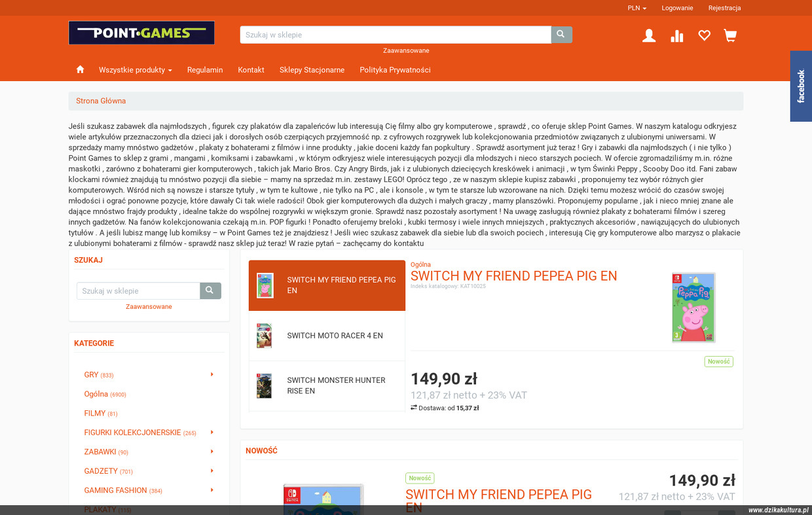
Task: Open the PLN currency dropdown
Action: point(637,8)
